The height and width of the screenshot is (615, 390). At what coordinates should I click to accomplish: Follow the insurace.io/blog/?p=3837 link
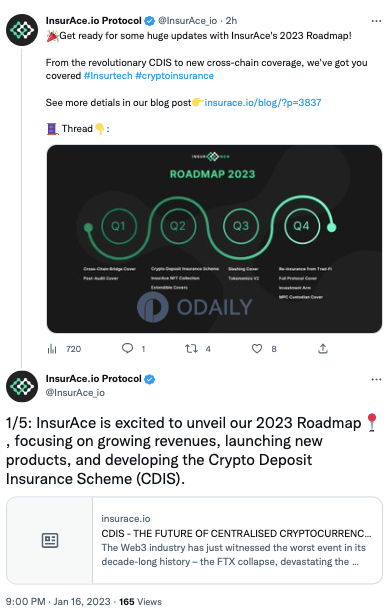point(263,103)
